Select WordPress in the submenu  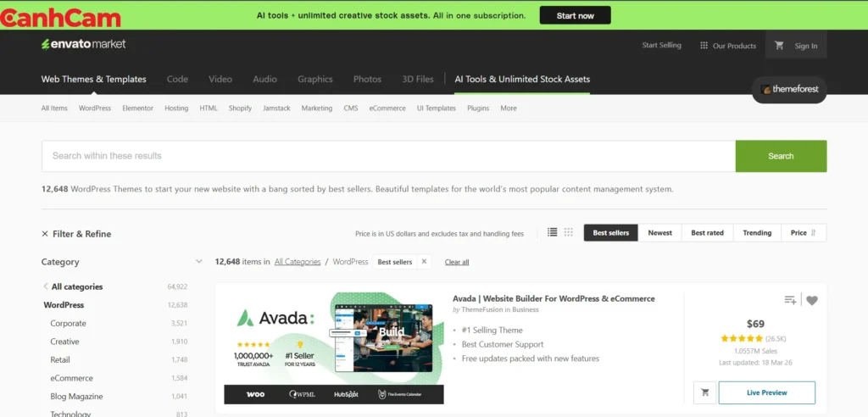coord(95,108)
